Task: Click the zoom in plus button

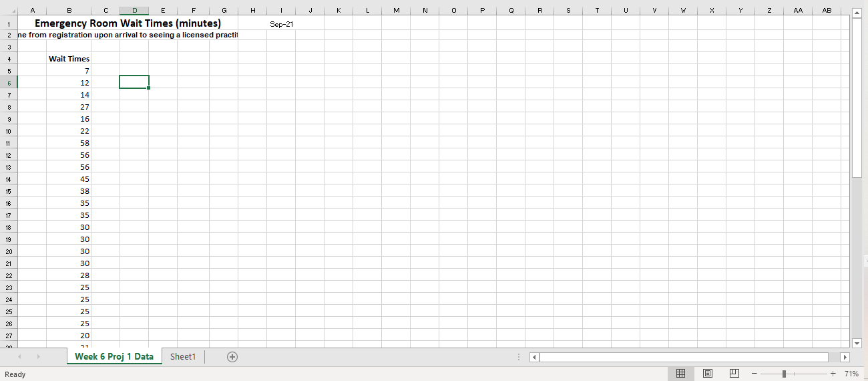Action: pyautogui.click(x=833, y=374)
